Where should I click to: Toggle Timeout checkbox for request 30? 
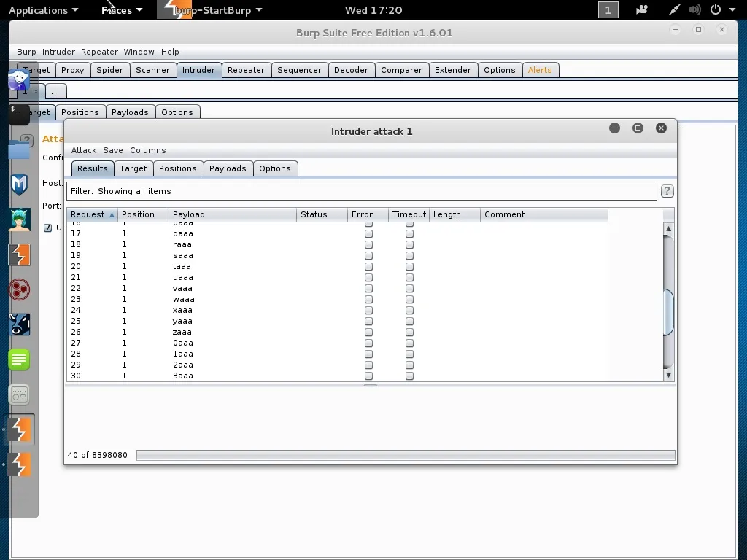[x=410, y=376]
